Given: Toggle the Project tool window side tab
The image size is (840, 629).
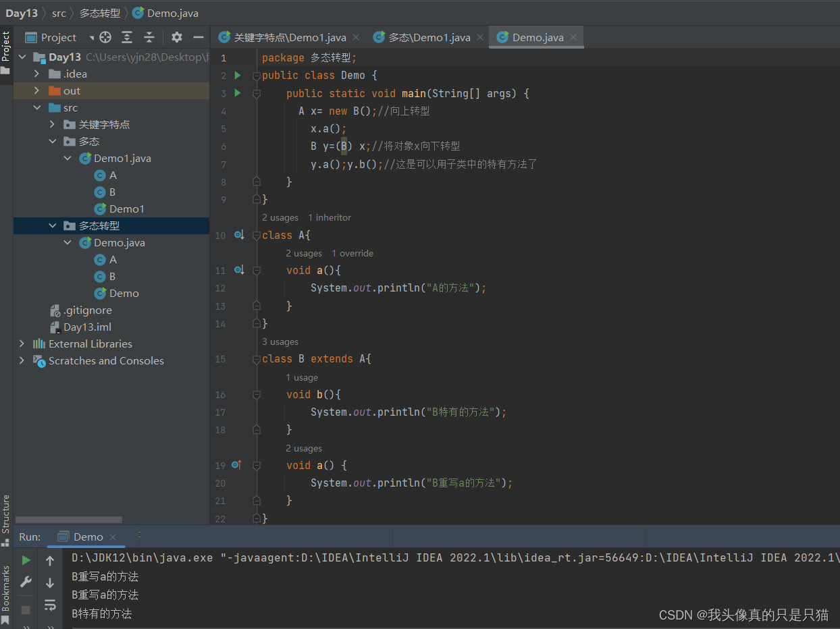Looking at the screenshot, I should tap(6, 54).
